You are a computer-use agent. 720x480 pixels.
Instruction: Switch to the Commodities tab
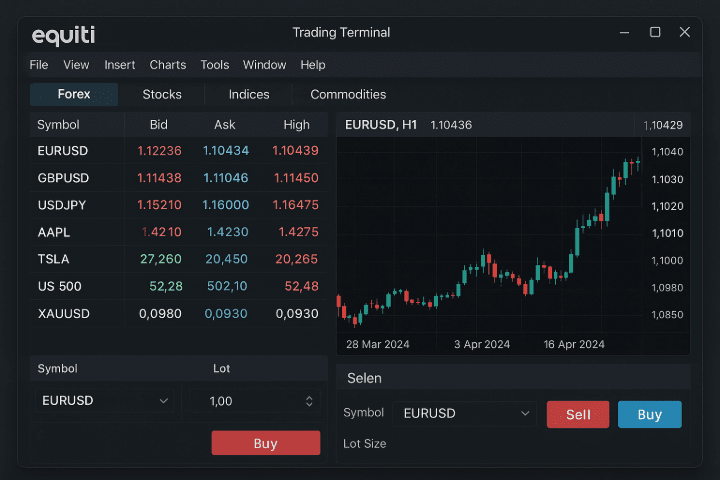[x=348, y=94]
